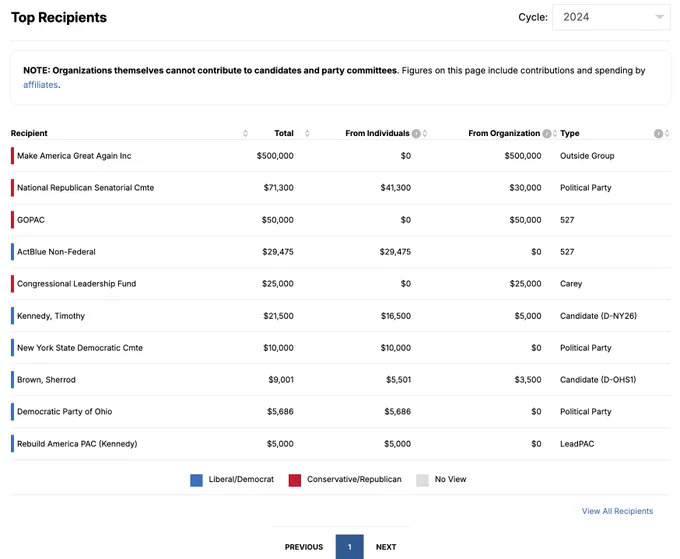Sort by From Organization column arrows

click(x=555, y=133)
